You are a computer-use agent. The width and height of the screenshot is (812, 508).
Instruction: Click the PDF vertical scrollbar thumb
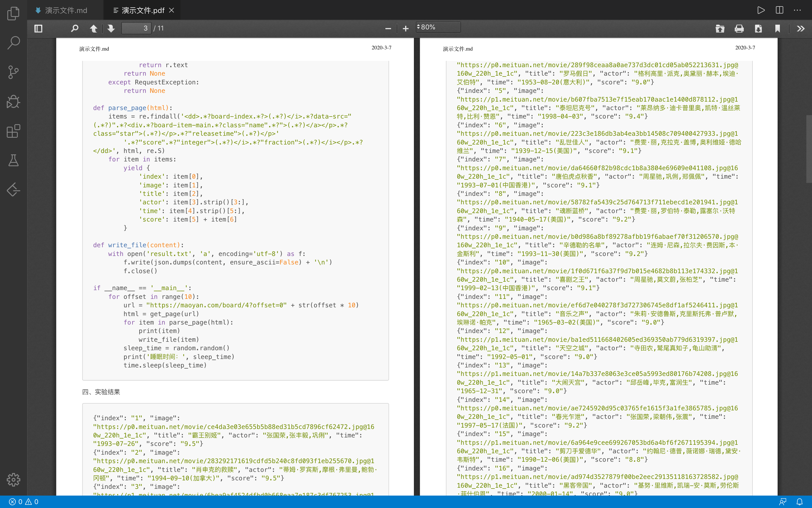tap(809, 149)
